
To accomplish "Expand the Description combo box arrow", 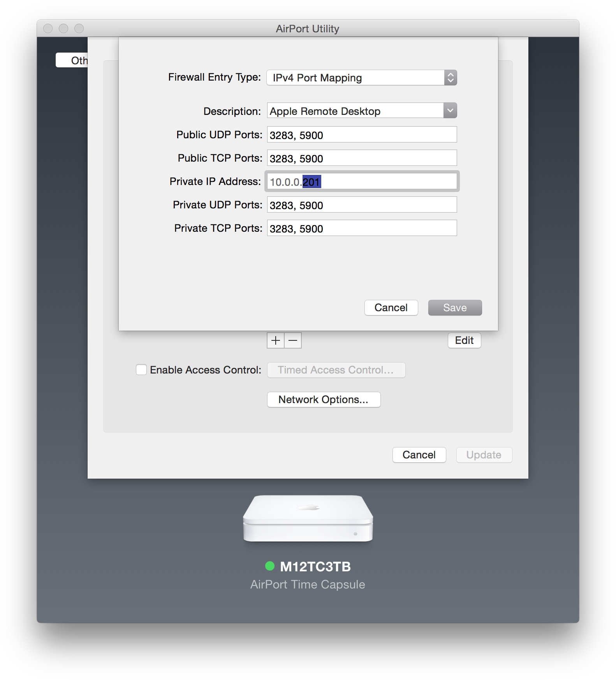I will click(x=450, y=111).
